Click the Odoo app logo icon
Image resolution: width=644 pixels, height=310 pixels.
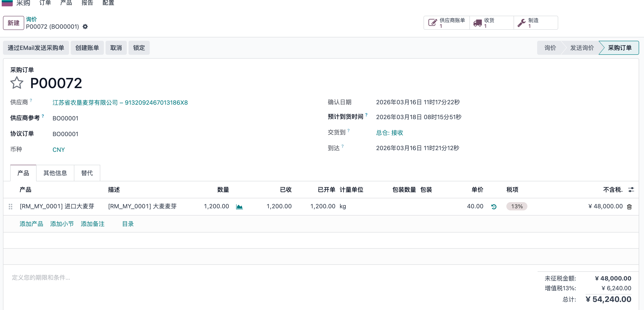(7, 3)
